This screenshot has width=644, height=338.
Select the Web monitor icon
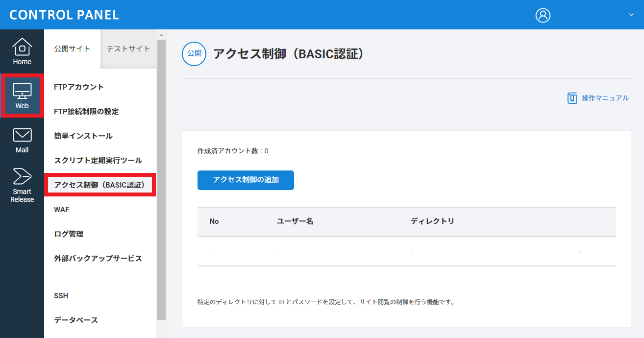(x=22, y=91)
